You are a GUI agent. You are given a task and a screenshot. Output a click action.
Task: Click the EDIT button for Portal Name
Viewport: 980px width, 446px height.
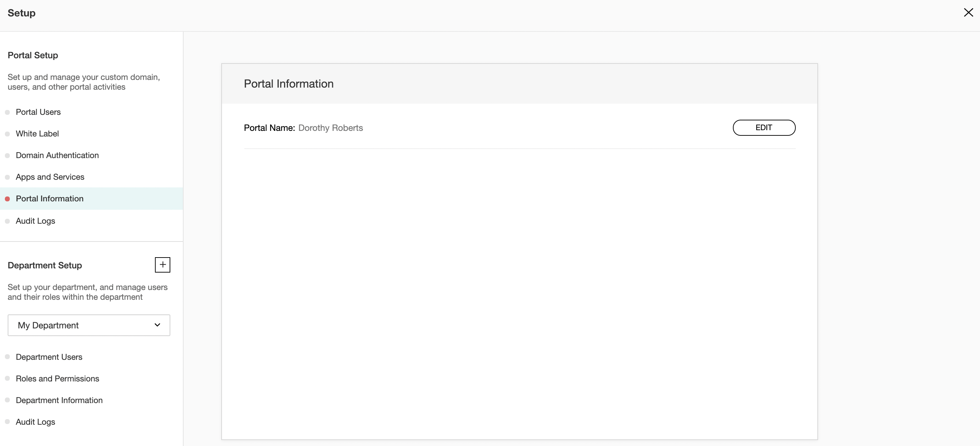(764, 127)
